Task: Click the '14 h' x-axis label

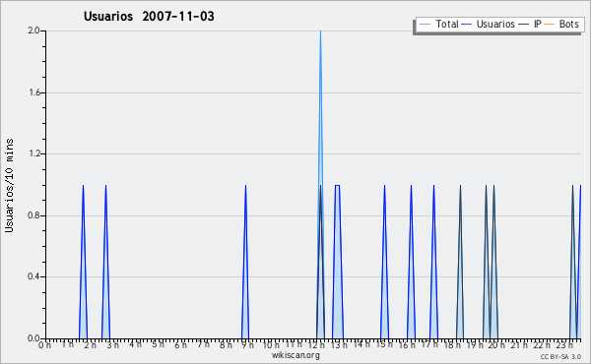Action: point(361,344)
